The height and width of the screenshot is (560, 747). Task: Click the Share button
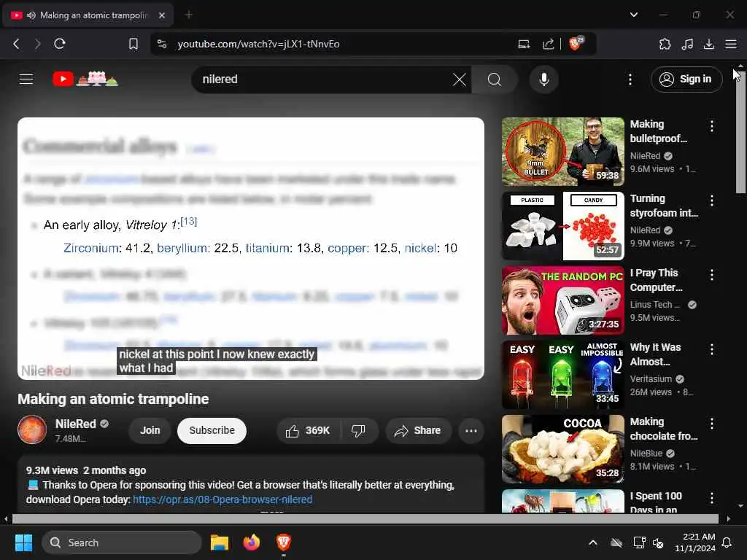pyautogui.click(x=417, y=430)
